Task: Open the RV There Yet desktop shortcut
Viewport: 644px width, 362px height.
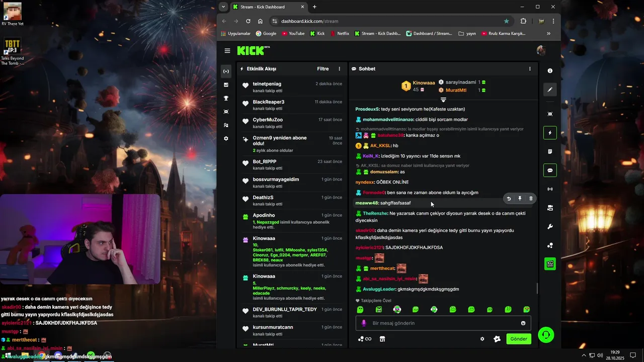Action: pyautogui.click(x=12, y=14)
